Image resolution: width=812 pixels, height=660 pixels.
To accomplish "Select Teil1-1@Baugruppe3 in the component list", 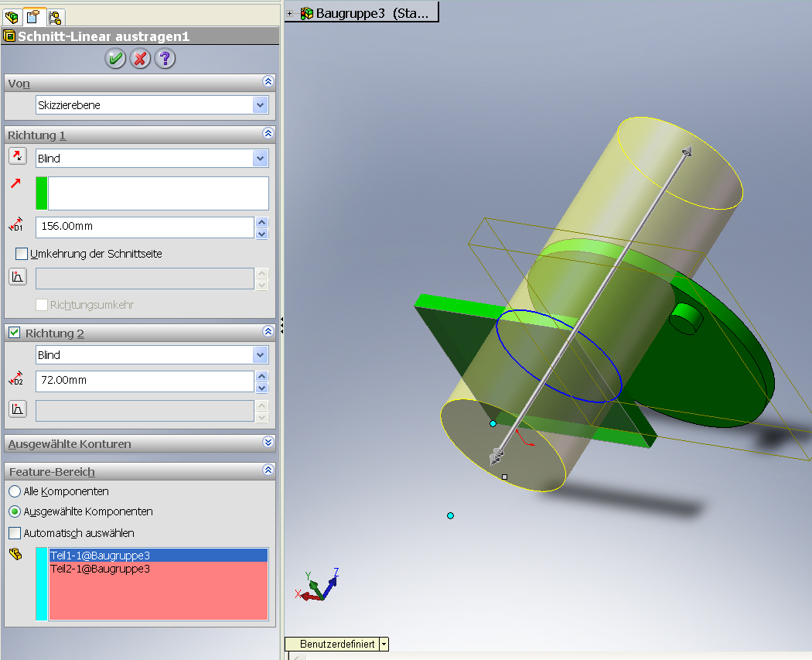I will point(159,556).
